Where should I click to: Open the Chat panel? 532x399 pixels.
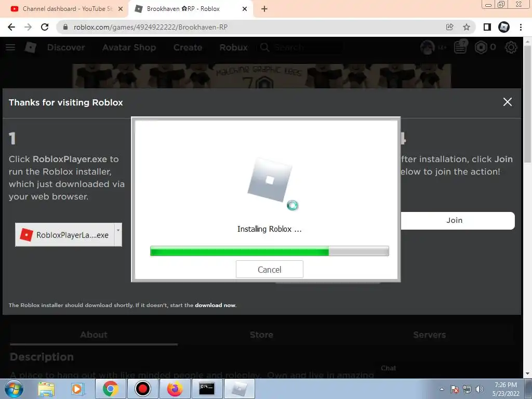click(x=389, y=368)
